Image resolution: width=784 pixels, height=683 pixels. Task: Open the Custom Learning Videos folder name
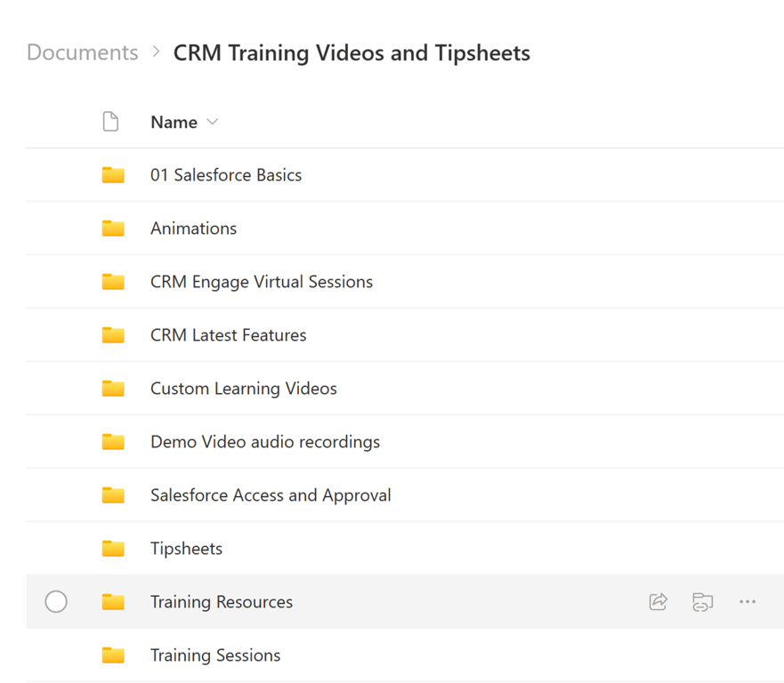pyautogui.click(x=244, y=389)
